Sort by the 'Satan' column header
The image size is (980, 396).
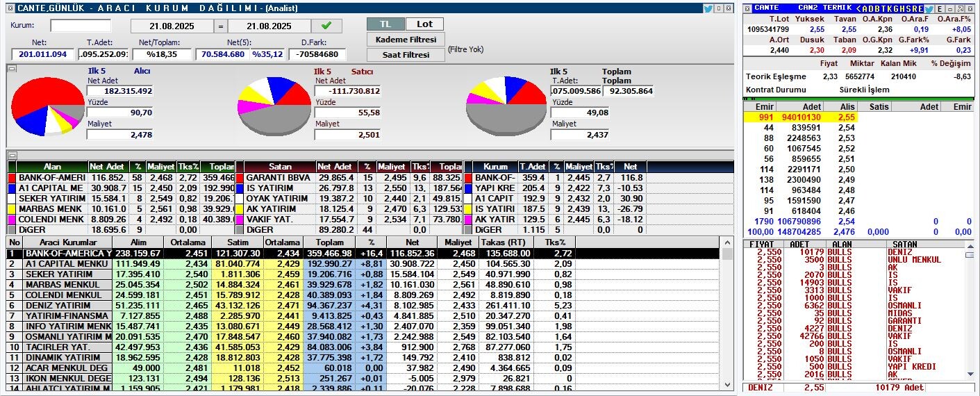(x=280, y=167)
